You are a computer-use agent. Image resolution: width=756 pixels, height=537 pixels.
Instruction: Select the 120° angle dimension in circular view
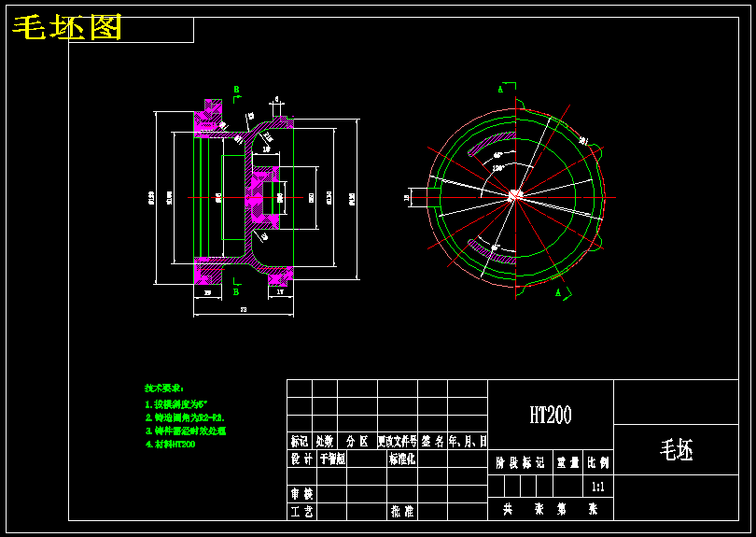(x=498, y=168)
